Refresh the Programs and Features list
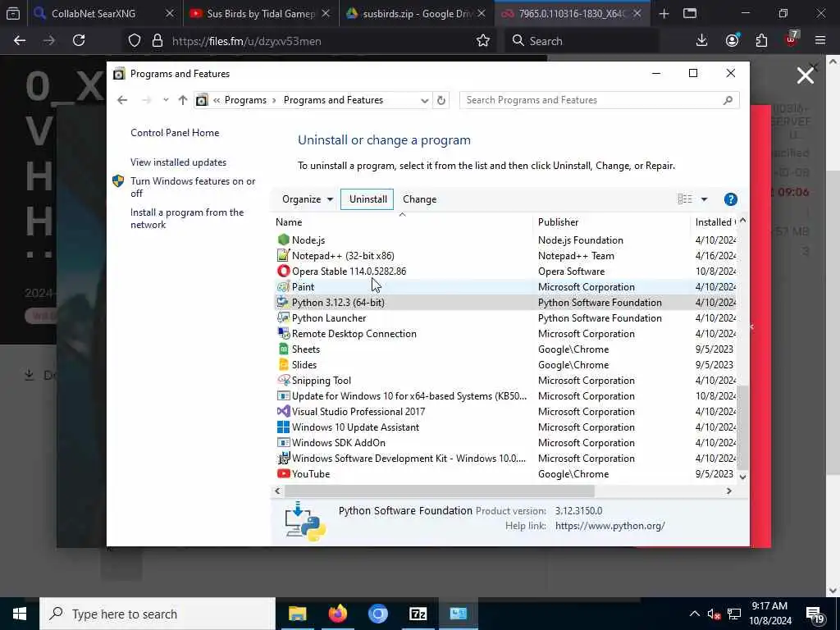The width and height of the screenshot is (840, 630). pyautogui.click(x=441, y=100)
